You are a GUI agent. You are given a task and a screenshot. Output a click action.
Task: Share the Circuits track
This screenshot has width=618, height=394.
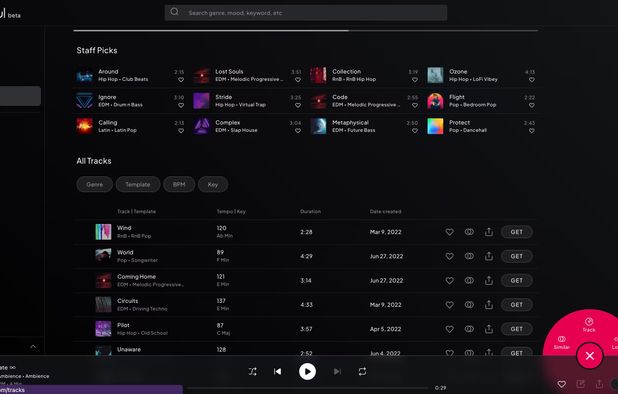point(489,305)
